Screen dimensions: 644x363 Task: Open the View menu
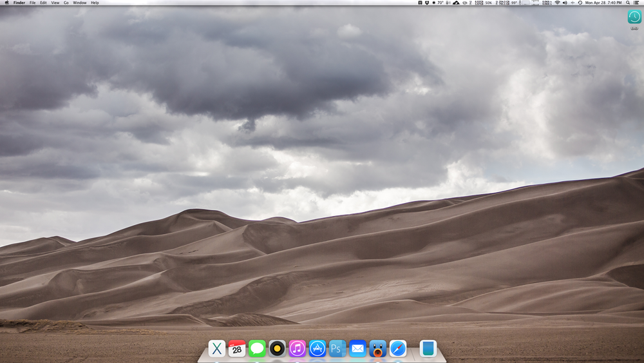click(55, 3)
